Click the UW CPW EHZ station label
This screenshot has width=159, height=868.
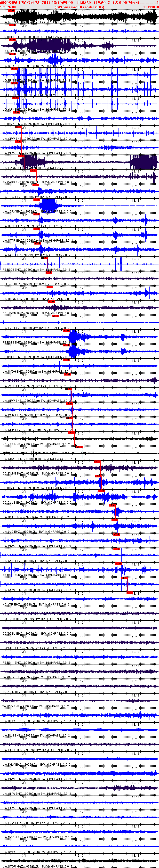pyautogui.click(x=36, y=139)
